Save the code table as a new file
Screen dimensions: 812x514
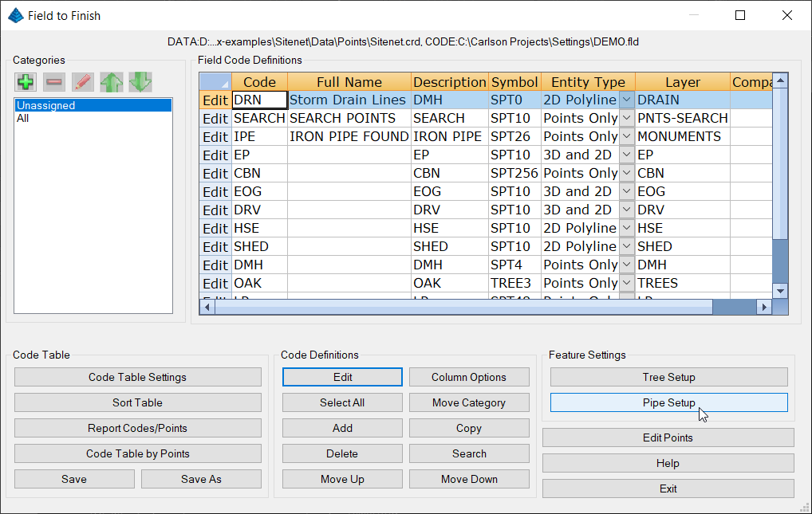[x=201, y=479]
